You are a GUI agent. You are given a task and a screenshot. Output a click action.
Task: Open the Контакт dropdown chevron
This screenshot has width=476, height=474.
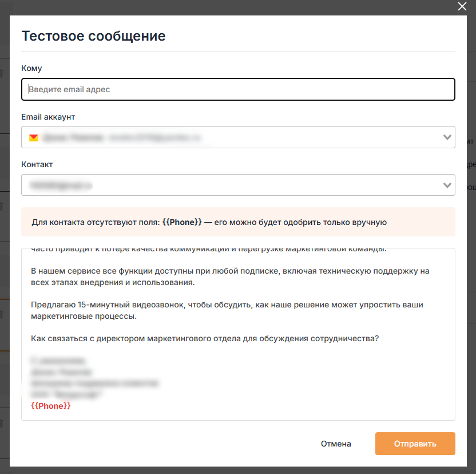click(447, 185)
